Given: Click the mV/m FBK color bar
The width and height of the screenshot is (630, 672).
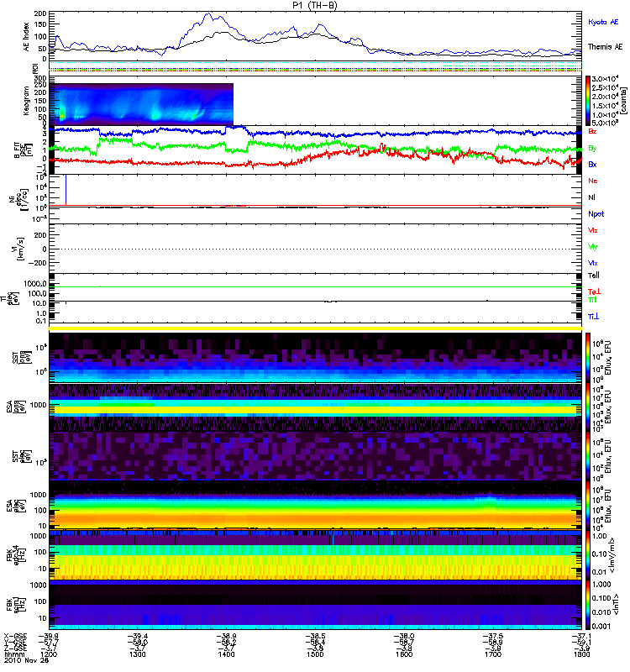Looking at the screenshot, I should pyautogui.click(x=588, y=555).
